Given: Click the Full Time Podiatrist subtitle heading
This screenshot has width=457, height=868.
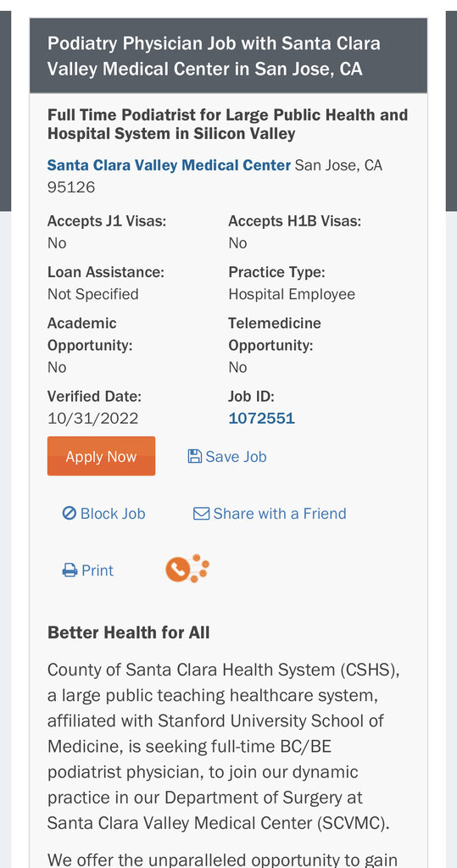Looking at the screenshot, I should coord(228,124).
